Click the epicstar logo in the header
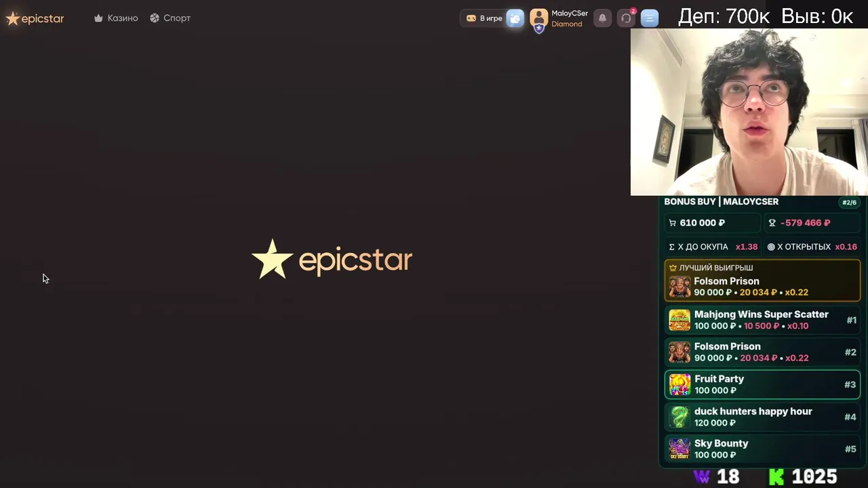Screen dimensions: 868x488 (35, 18)
